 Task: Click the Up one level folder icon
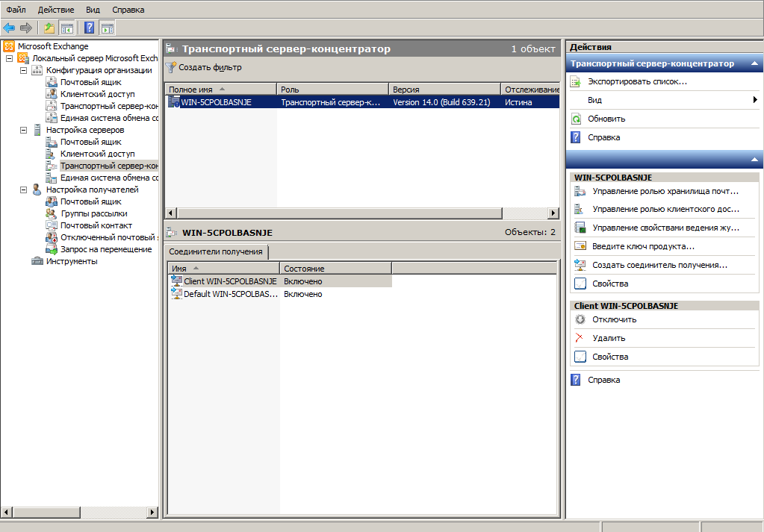click(49, 28)
